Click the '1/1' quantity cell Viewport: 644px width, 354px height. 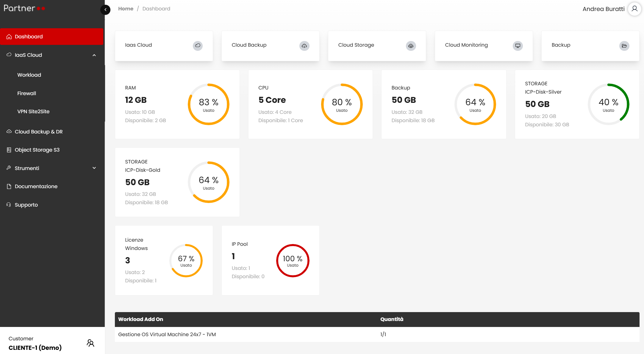click(383, 334)
